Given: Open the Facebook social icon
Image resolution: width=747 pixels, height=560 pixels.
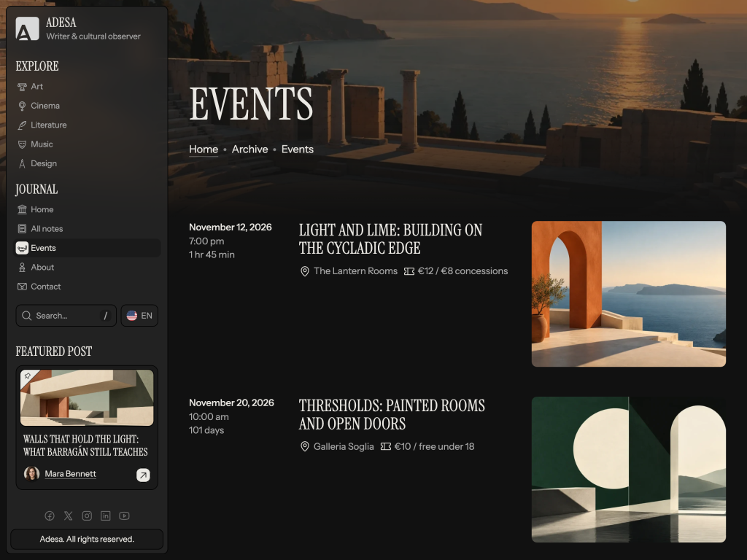Looking at the screenshot, I should (x=50, y=516).
